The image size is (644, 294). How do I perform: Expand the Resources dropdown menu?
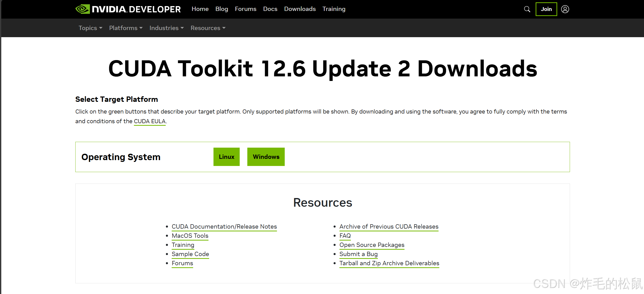(x=208, y=28)
